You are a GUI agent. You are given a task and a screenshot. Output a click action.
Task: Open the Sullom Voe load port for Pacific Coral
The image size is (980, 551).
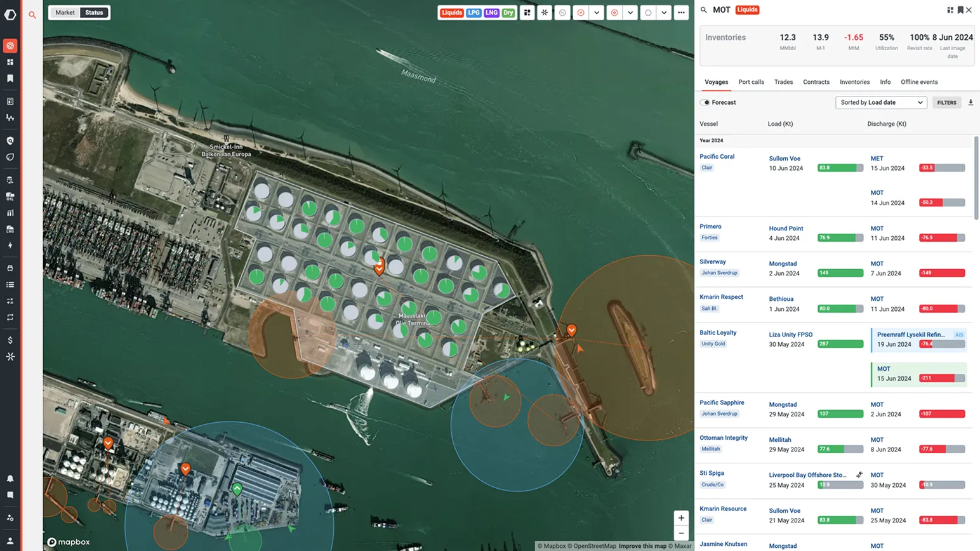[x=785, y=159]
